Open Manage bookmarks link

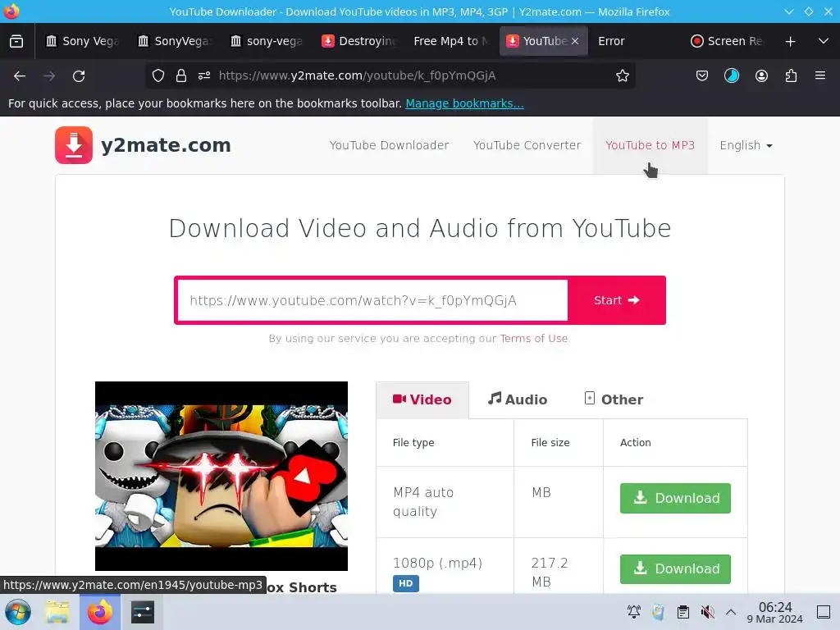point(464,103)
